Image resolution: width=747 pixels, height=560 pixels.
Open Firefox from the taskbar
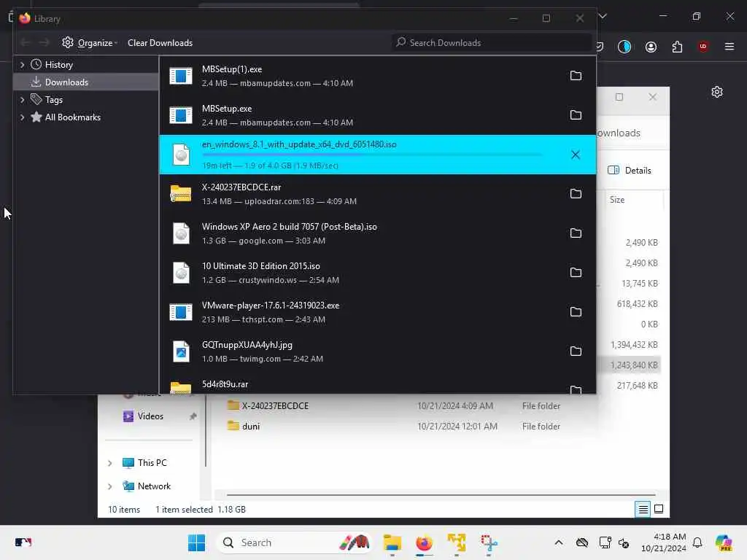pyautogui.click(x=424, y=542)
